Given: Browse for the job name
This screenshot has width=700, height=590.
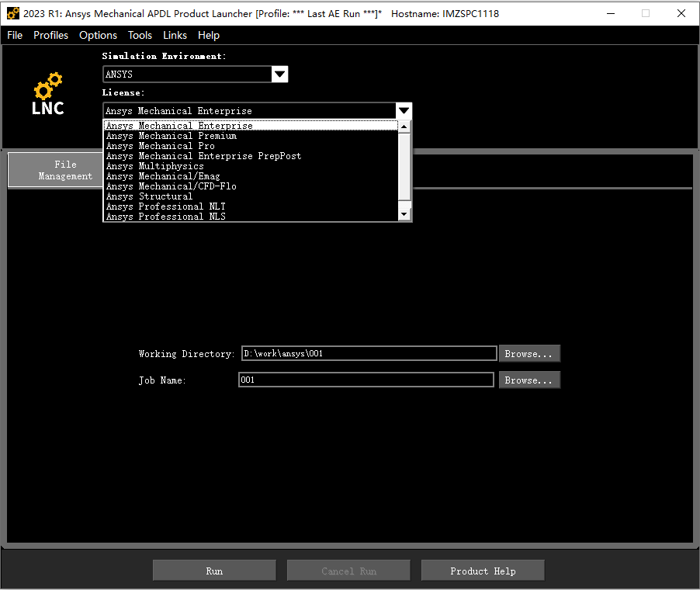Looking at the screenshot, I should click(x=529, y=380).
